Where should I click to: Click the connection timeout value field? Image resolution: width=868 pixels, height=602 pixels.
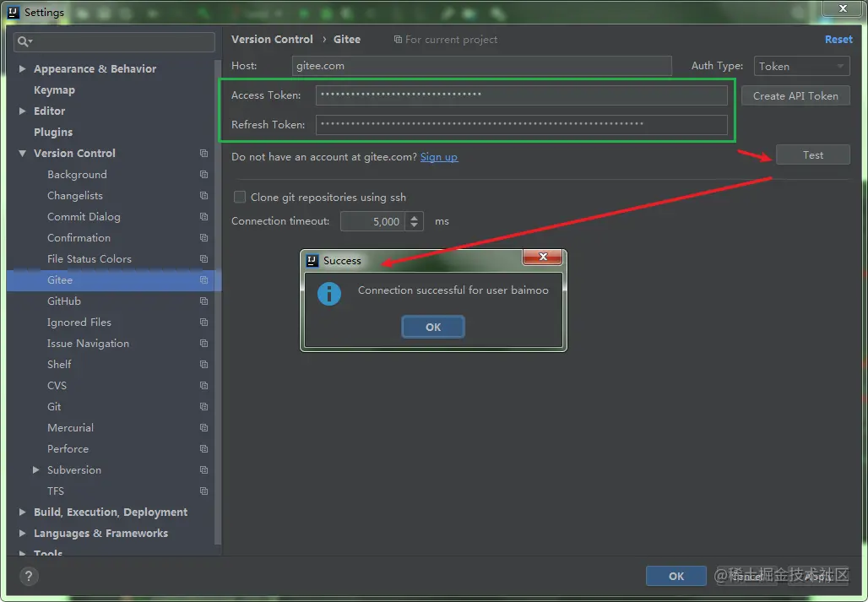tap(374, 221)
